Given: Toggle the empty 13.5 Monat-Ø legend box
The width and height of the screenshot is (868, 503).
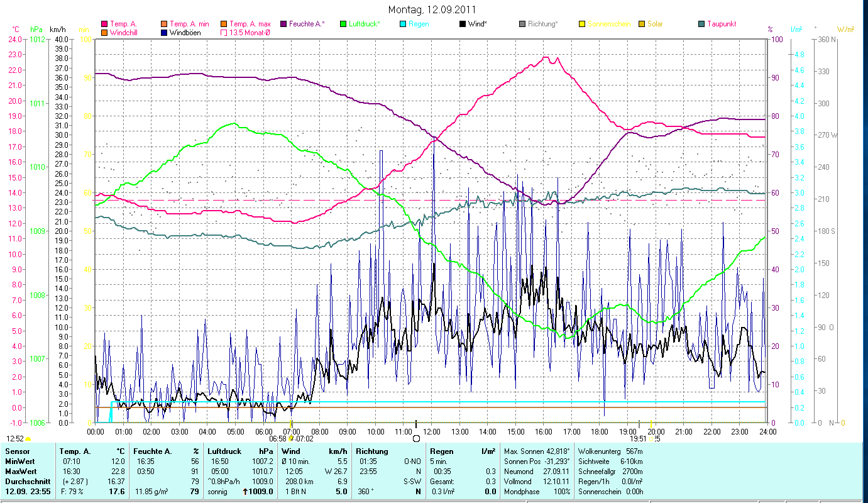Looking at the screenshot, I should click(224, 33).
